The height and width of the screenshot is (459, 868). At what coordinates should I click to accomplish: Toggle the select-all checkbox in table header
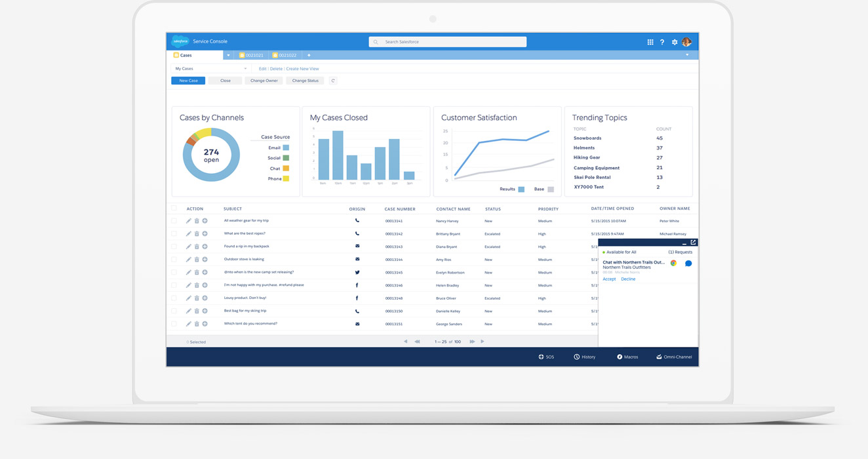[174, 209]
